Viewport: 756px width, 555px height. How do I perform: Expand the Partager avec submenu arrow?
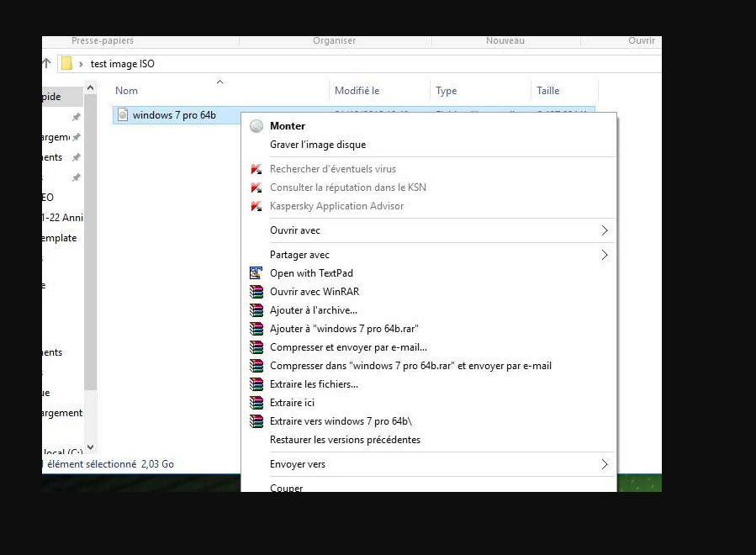605,255
